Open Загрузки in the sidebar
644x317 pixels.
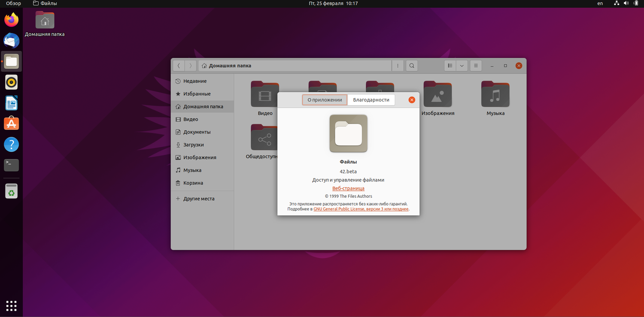point(202,145)
